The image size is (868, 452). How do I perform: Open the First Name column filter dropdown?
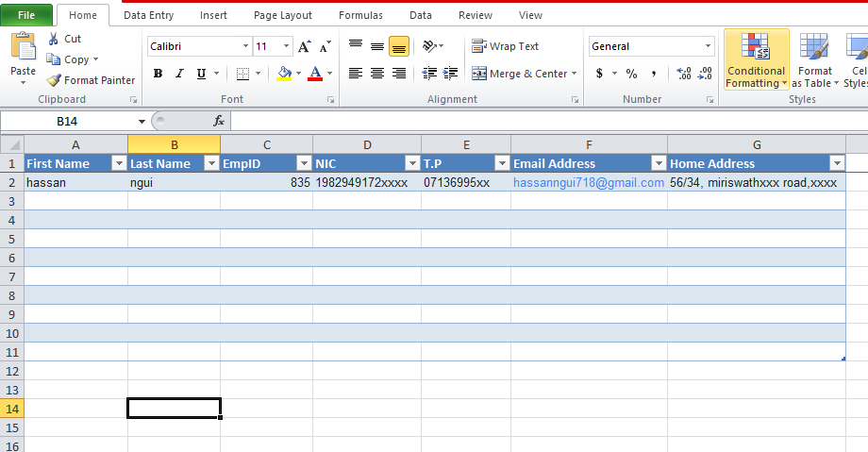coord(119,163)
